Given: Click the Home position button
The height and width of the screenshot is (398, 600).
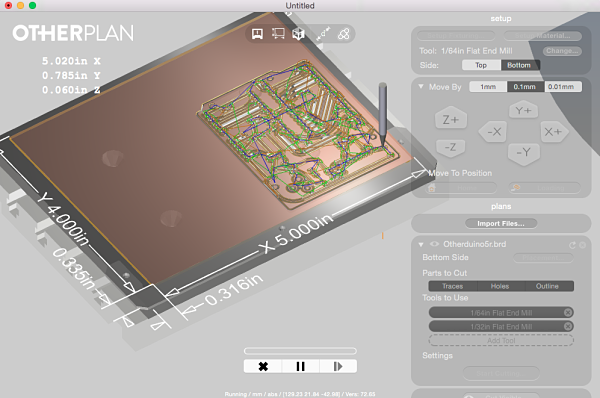Looking at the screenshot, I should 462,188.
